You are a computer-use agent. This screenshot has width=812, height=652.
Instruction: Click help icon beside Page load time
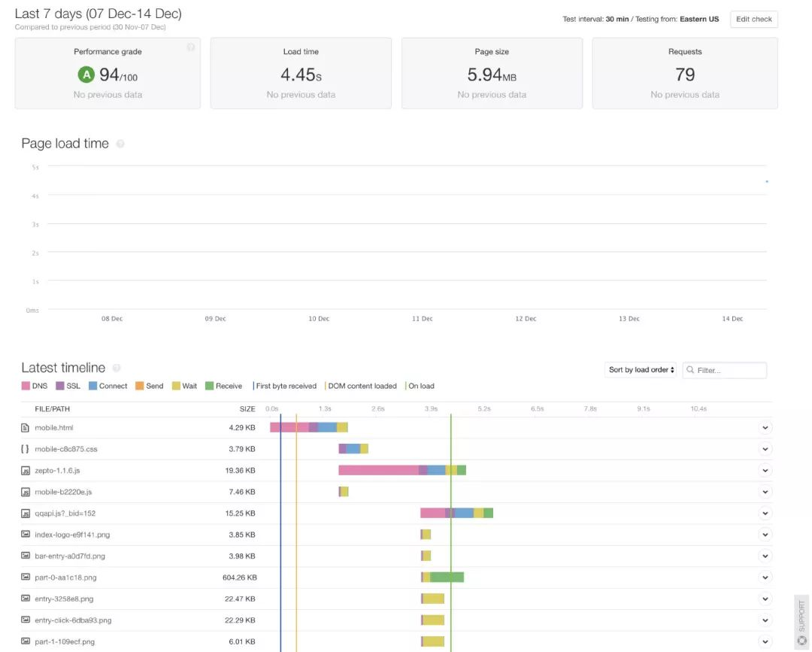pyautogui.click(x=120, y=144)
